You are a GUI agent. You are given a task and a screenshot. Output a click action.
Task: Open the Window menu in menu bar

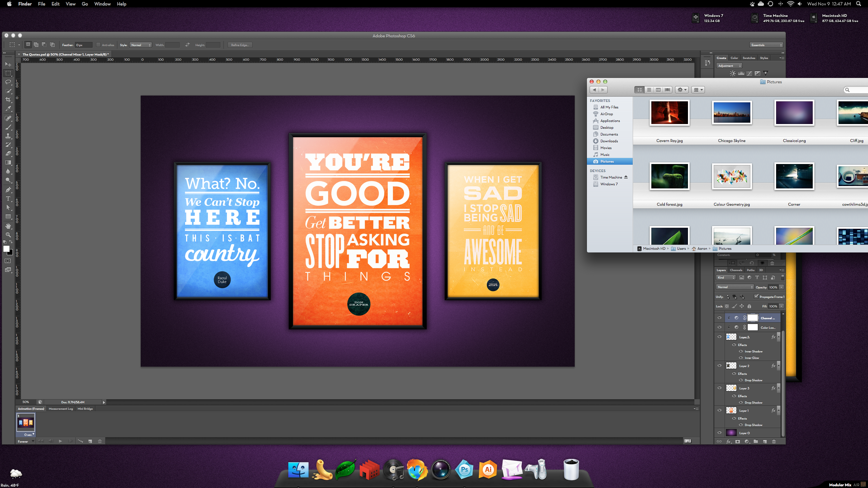(x=102, y=4)
